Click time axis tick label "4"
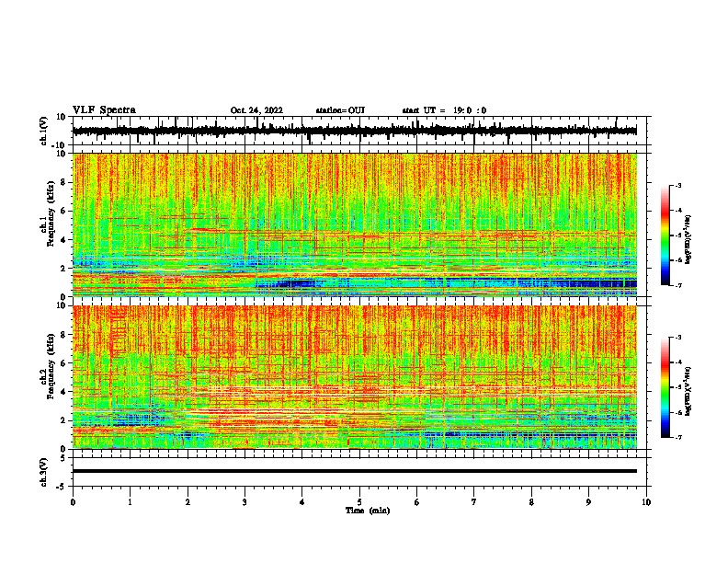The width and height of the screenshot is (728, 563). click(x=302, y=502)
